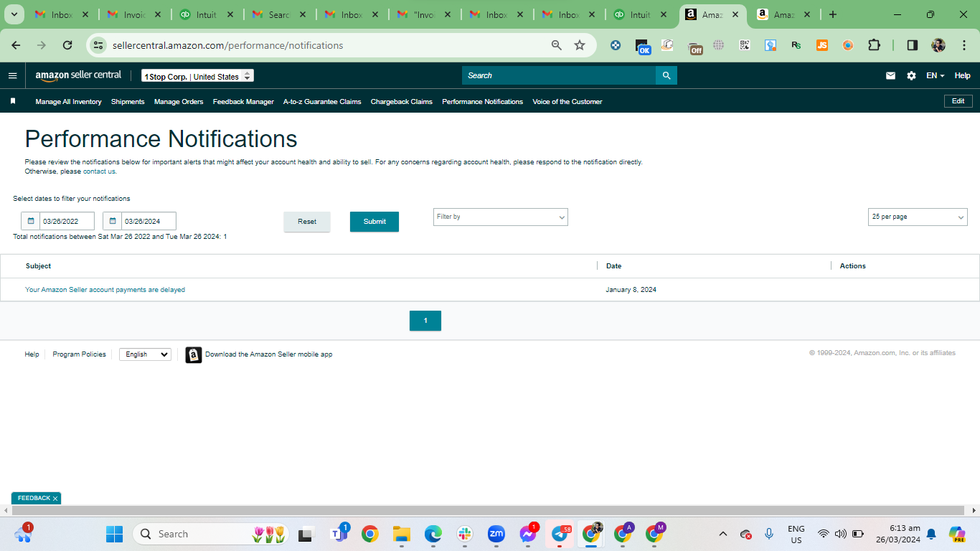Open the Seller Central hamburger menu

coord(12,75)
